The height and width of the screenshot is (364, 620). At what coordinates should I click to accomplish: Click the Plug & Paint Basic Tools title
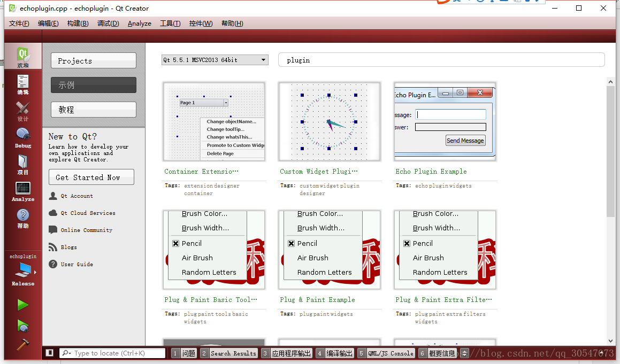(x=211, y=299)
